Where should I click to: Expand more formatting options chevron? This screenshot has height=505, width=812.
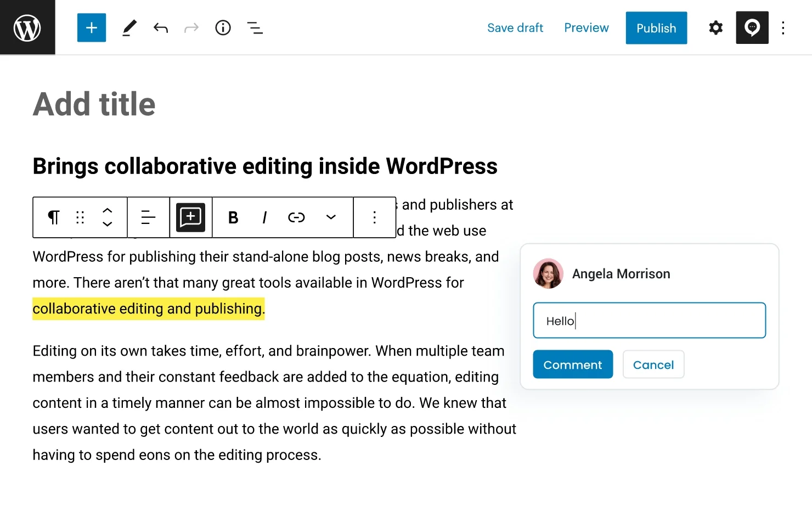click(x=331, y=217)
